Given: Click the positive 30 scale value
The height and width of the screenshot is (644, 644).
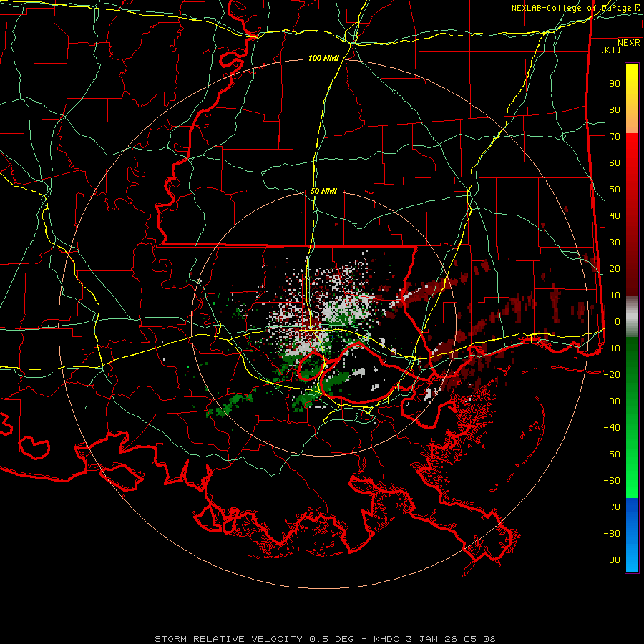Looking at the screenshot, I should click(x=615, y=243).
